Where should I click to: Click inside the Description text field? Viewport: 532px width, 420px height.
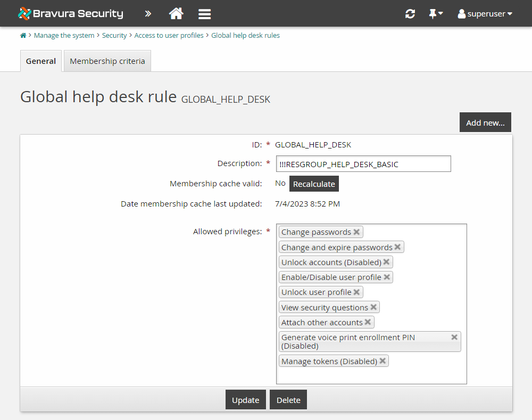pyautogui.click(x=363, y=163)
